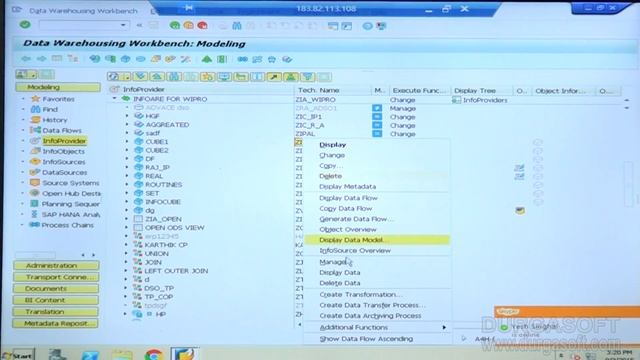Image resolution: width=640 pixels, height=360 pixels.
Task: Choose InfoSource Overview menu entry
Action: point(355,251)
